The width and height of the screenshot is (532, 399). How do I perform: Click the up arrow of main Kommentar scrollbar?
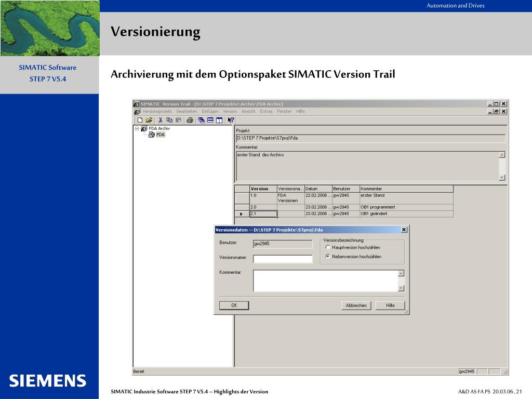pos(502,155)
